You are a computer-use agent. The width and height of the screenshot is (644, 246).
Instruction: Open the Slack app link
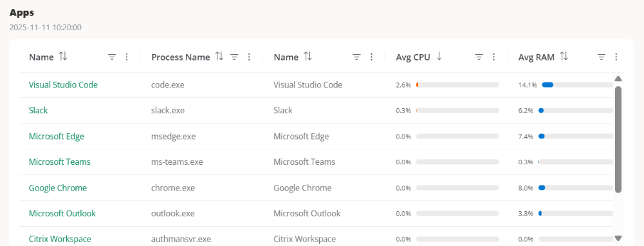click(x=38, y=110)
